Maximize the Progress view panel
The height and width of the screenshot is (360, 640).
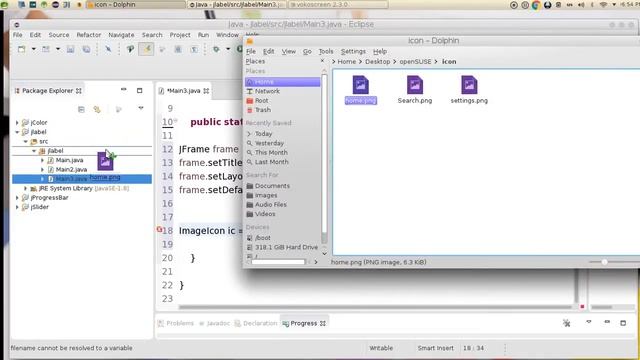pos(623,323)
